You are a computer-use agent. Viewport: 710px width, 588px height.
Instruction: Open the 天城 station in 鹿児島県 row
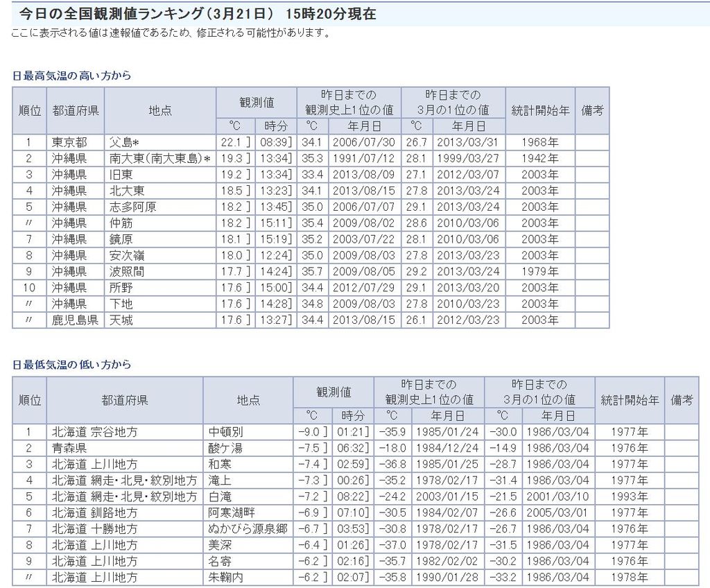tap(121, 320)
